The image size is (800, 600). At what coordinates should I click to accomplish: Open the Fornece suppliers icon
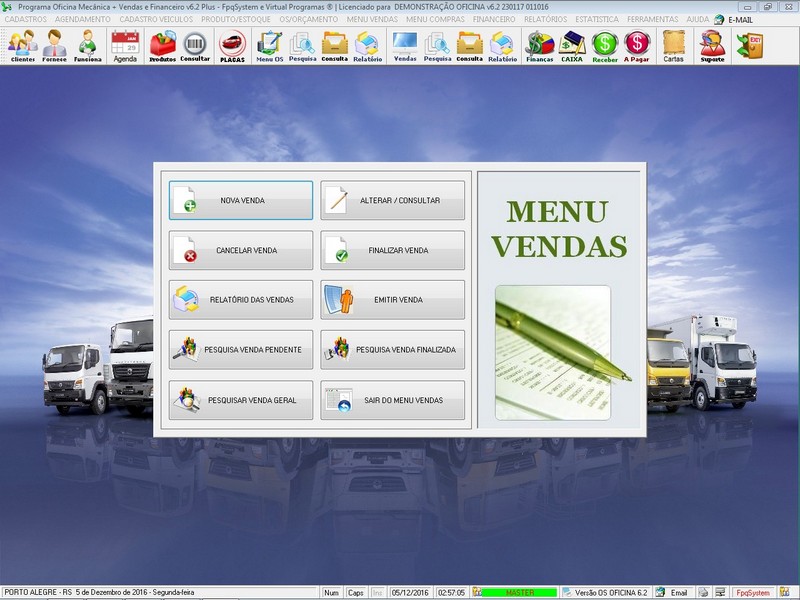(x=55, y=46)
